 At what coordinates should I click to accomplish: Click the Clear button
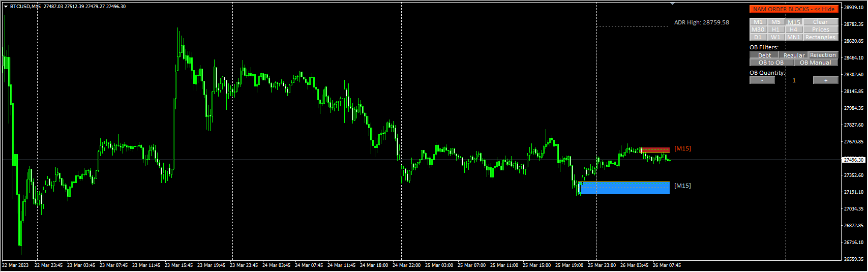pyautogui.click(x=820, y=22)
